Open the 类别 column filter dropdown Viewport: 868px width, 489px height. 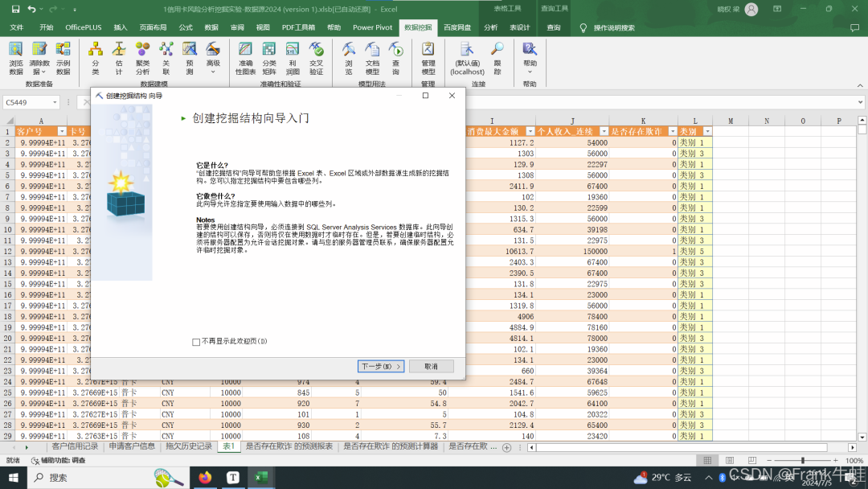click(x=707, y=131)
